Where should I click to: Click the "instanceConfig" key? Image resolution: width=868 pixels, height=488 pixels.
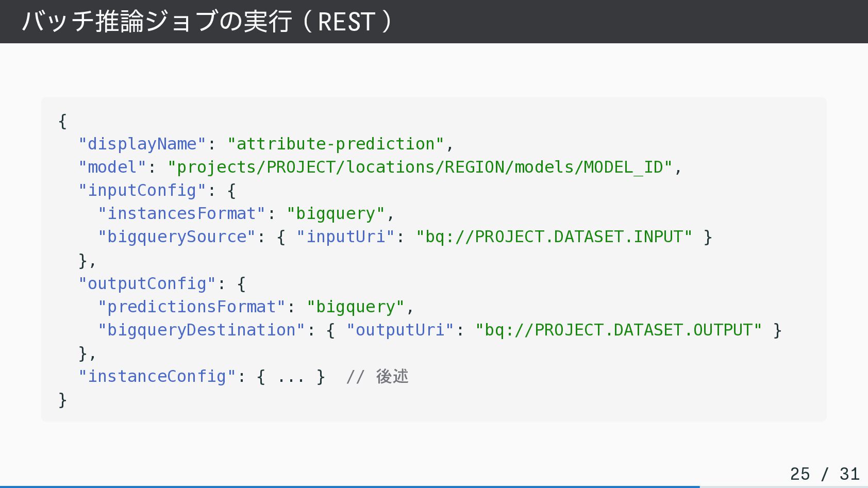click(157, 376)
